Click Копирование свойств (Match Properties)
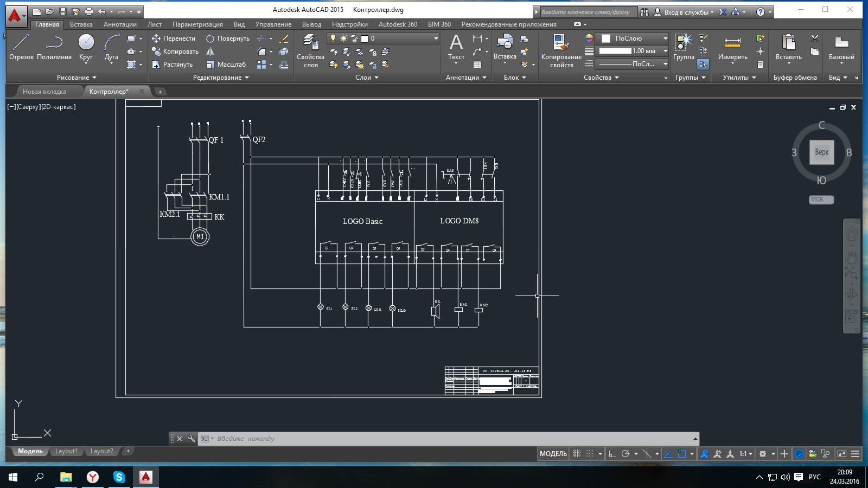 click(561, 50)
